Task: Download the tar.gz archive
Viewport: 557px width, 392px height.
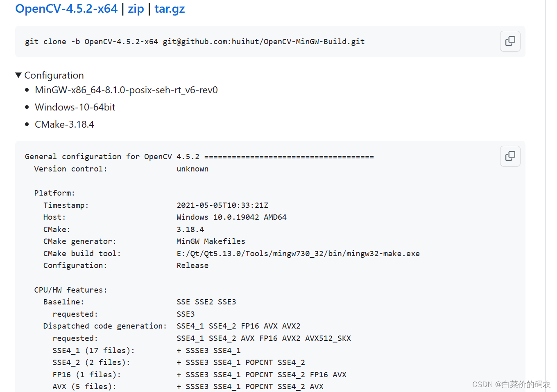Action: (170, 9)
